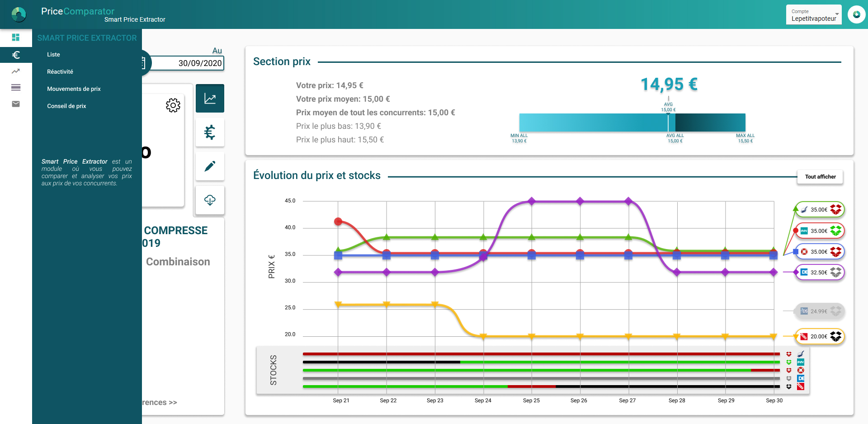Image resolution: width=868 pixels, height=424 pixels.
Task: Click the "Votre prix moyen: 15,00 €" text
Action: pyautogui.click(x=343, y=99)
